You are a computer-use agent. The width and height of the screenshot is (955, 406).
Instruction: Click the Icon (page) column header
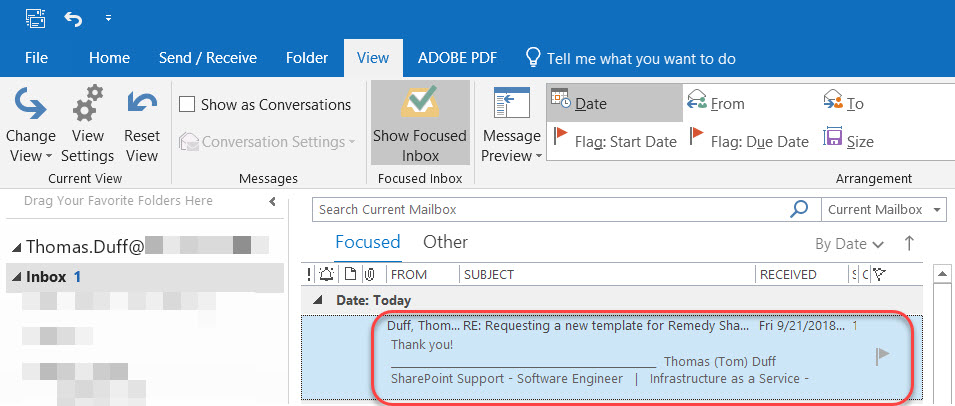[x=350, y=275]
